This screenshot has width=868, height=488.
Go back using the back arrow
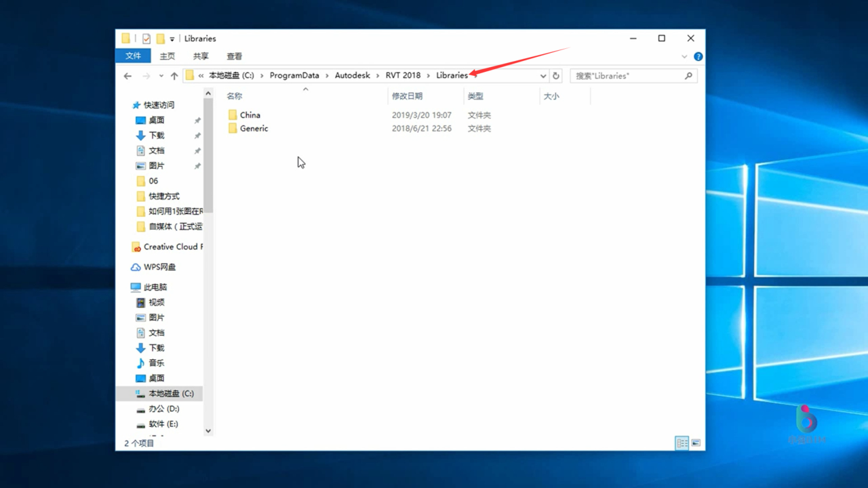point(127,76)
